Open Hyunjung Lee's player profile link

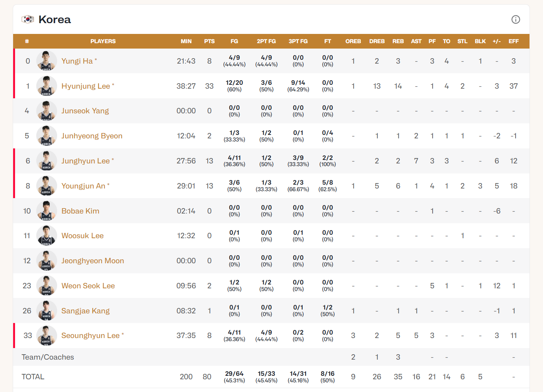click(x=85, y=86)
